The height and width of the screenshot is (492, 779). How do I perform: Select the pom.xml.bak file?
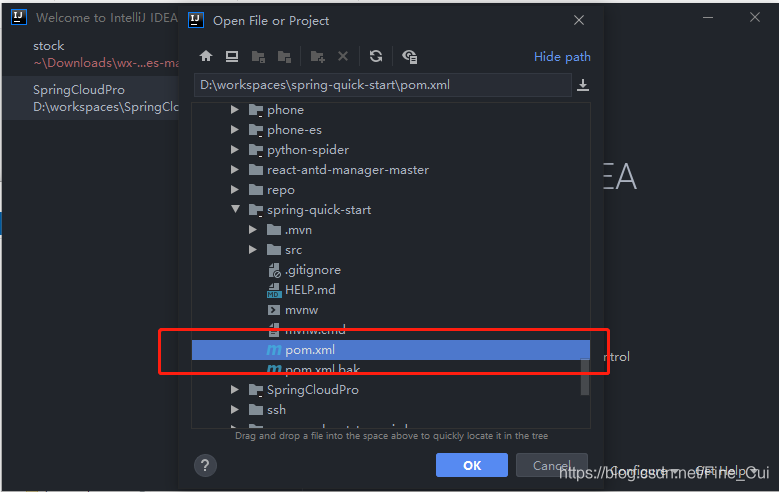point(322,369)
